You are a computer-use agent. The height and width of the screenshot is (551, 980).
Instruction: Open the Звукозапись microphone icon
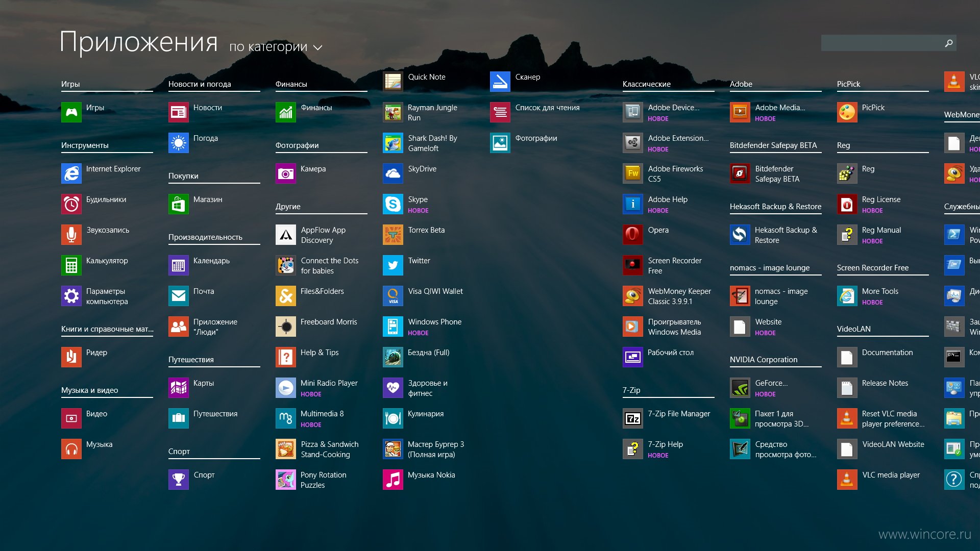[71, 235]
